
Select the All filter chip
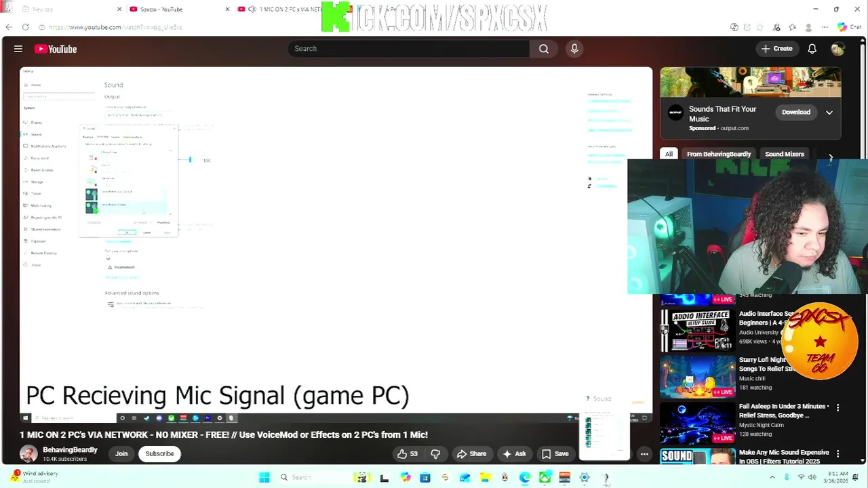point(669,154)
